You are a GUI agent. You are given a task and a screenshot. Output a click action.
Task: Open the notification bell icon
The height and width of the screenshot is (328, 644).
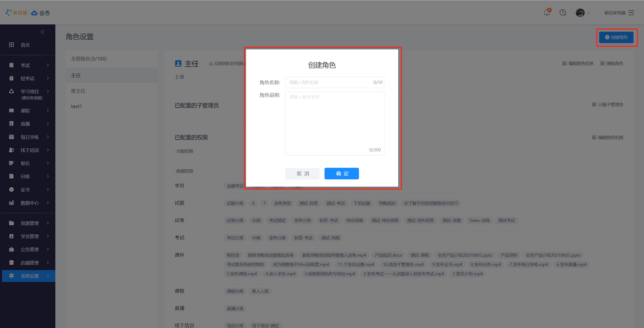(x=547, y=13)
